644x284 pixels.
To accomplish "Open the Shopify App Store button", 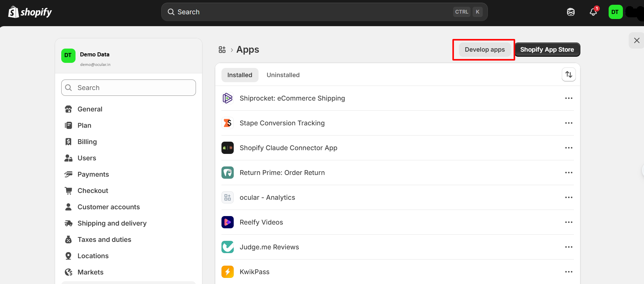I will point(547,50).
